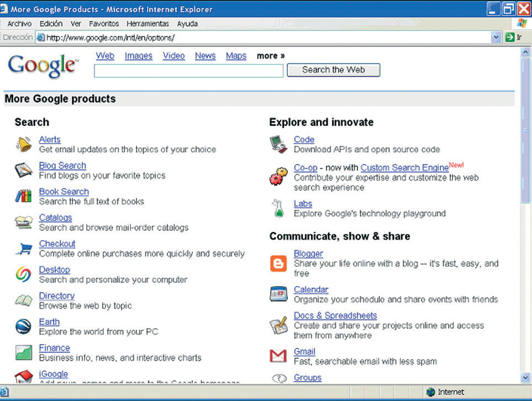Follow the Docs & Spreadsheets link

(x=335, y=315)
